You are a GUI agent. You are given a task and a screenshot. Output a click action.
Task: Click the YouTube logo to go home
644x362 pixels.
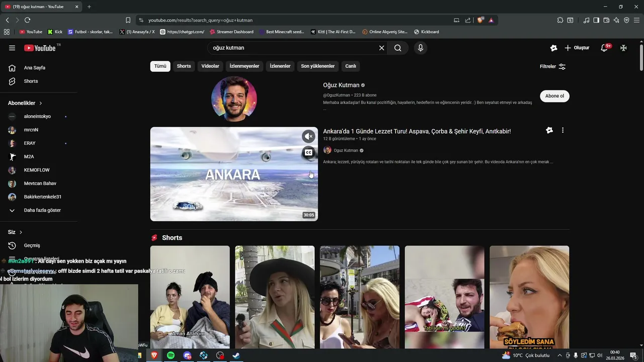pos(40,48)
